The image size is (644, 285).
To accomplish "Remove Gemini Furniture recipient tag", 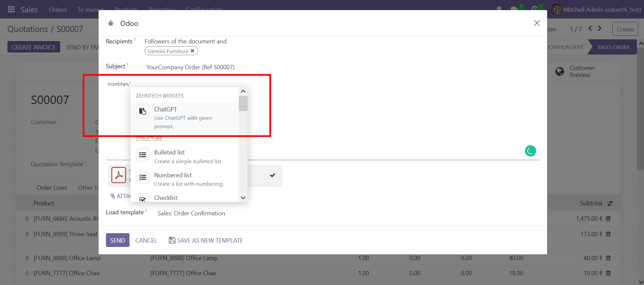I will pos(192,51).
